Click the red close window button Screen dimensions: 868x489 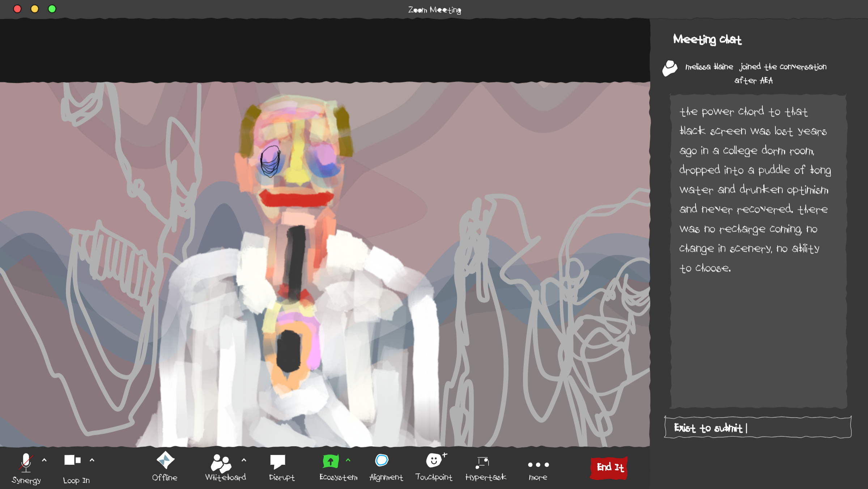[x=17, y=9]
